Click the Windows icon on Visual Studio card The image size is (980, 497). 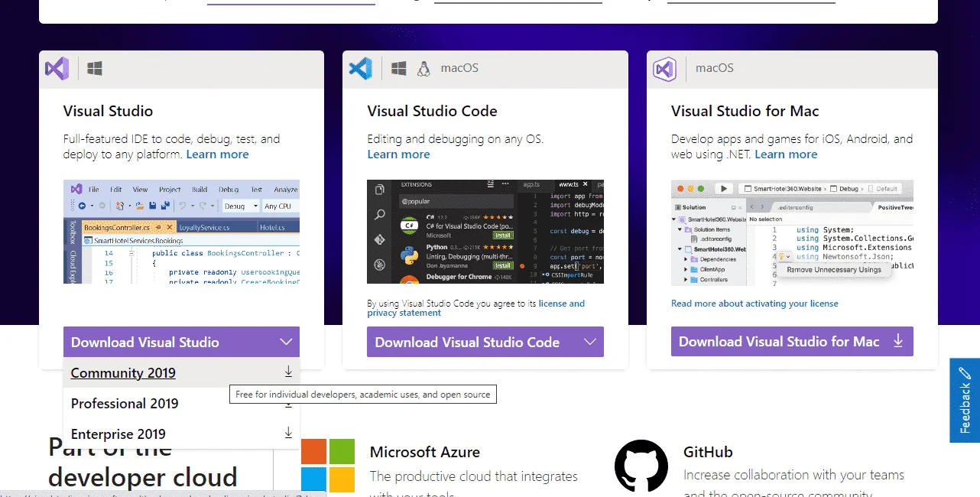pos(95,68)
